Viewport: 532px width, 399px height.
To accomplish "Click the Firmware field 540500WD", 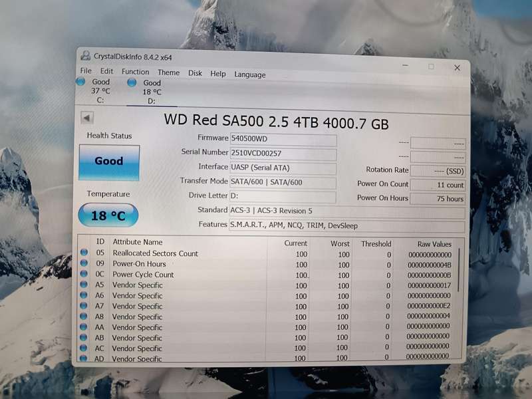I will point(283,140).
